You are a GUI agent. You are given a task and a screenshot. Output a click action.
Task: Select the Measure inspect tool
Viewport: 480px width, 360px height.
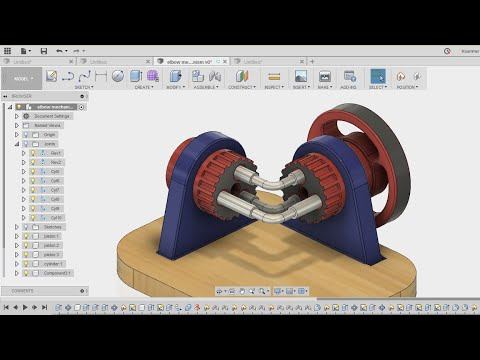pyautogui.click(x=274, y=77)
